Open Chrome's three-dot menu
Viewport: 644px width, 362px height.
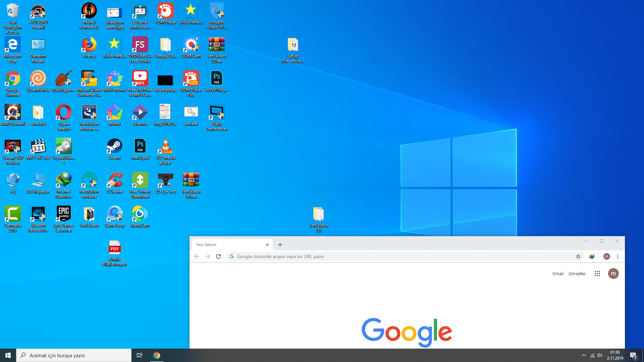point(618,256)
